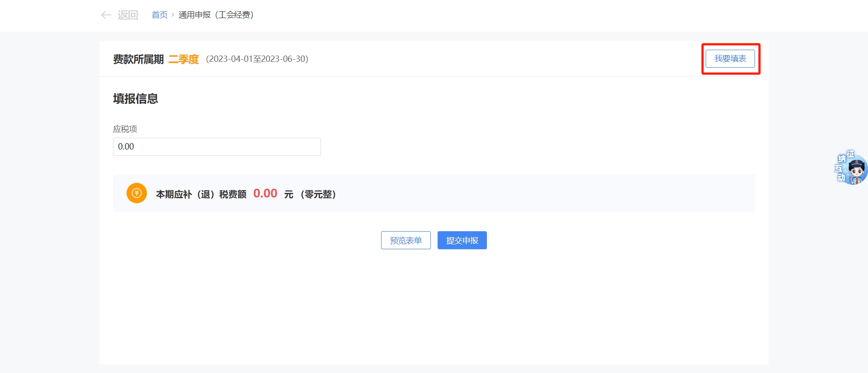Click the 返回 text label
This screenshot has height=373, width=868.
(127, 15)
